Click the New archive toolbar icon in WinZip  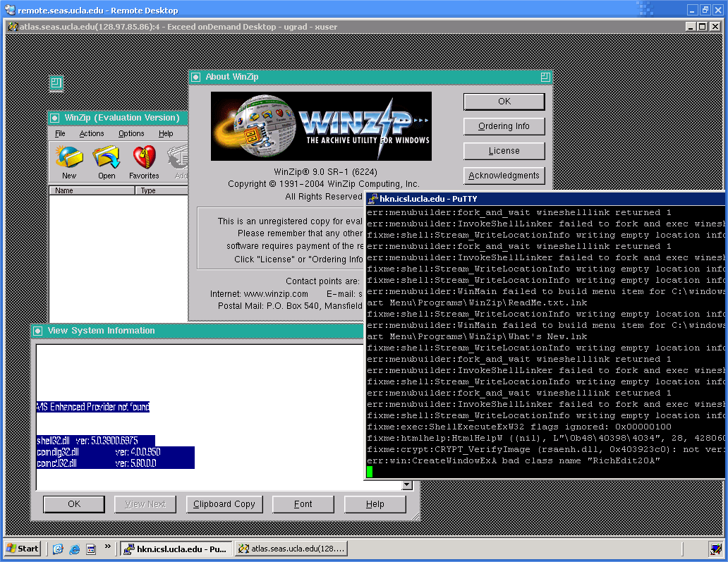click(x=69, y=162)
